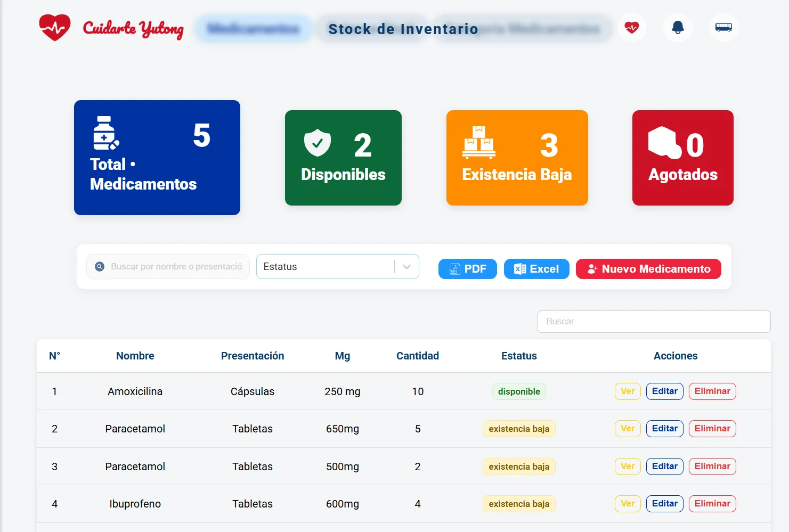Click boxes pallet icon on Existencia Baja
The width and height of the screenshot is (789, 532).
[479, 143]
